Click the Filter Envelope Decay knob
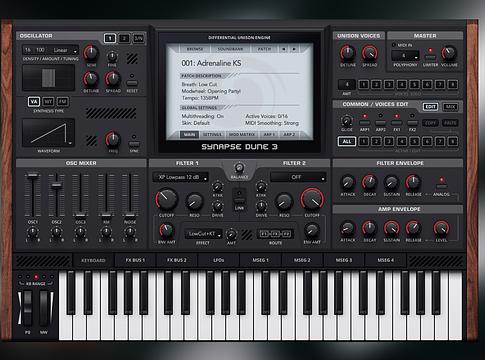Screen dimensions: 485x360 point(370,183)
